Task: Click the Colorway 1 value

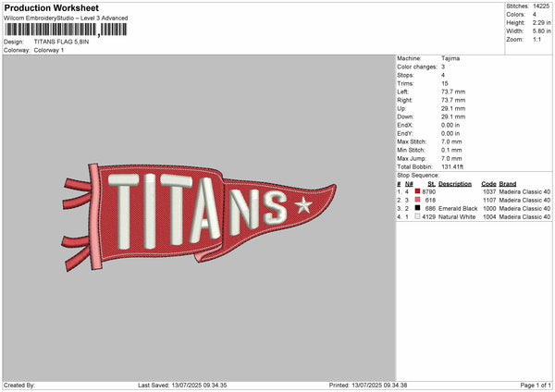Action: click(50, 50)
